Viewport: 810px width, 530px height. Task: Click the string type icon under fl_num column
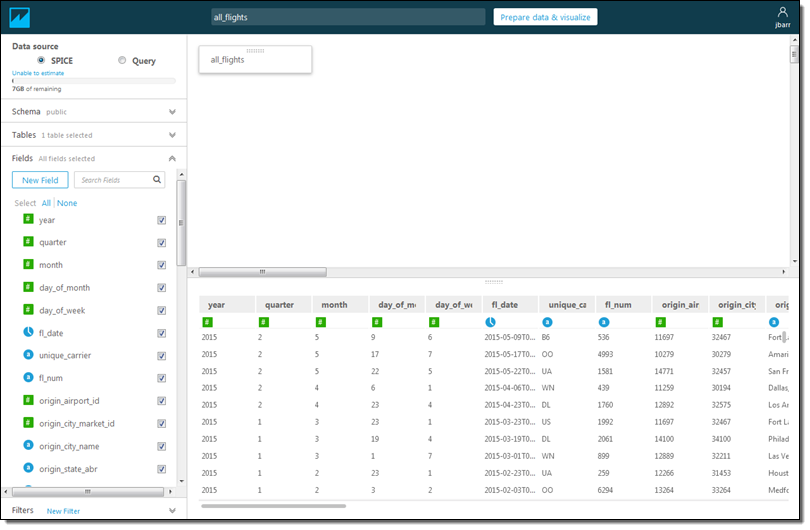(603, 322)
